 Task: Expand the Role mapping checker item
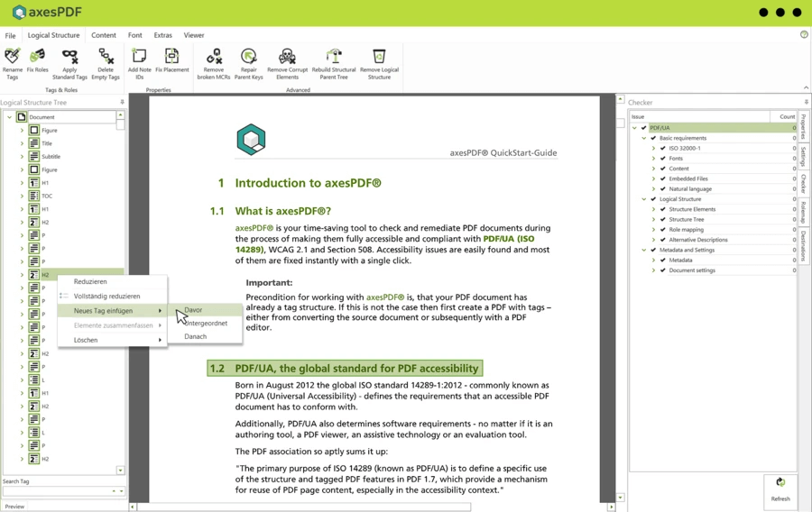click(653, 230)
